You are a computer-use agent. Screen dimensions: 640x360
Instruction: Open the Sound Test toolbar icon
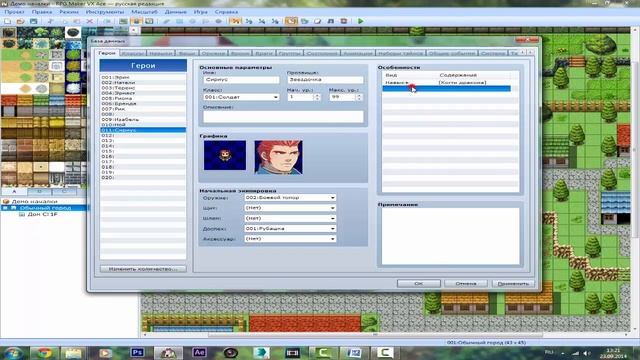click(x=331, y=21)
